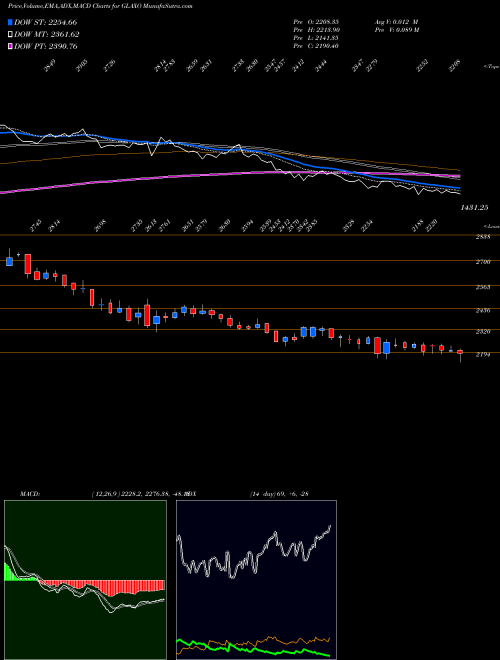500x660 pixels.
Task: Click the previous low value 2141.35
Action: (326, 38)
